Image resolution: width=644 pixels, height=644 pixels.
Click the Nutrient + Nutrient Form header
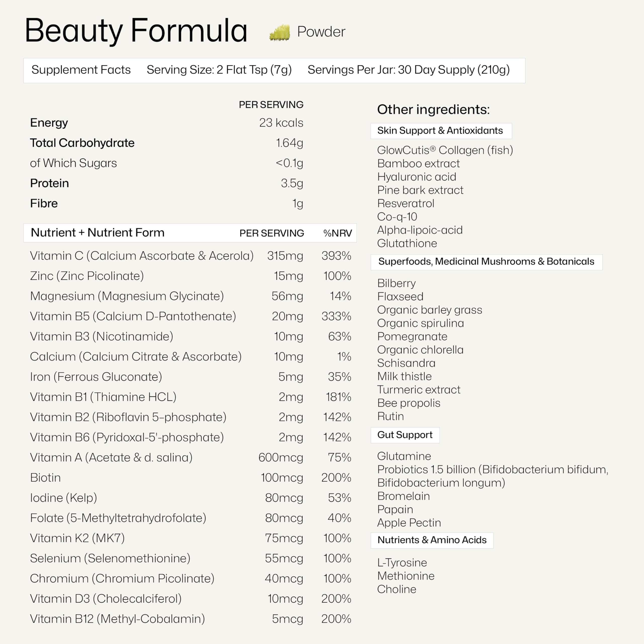98,233
